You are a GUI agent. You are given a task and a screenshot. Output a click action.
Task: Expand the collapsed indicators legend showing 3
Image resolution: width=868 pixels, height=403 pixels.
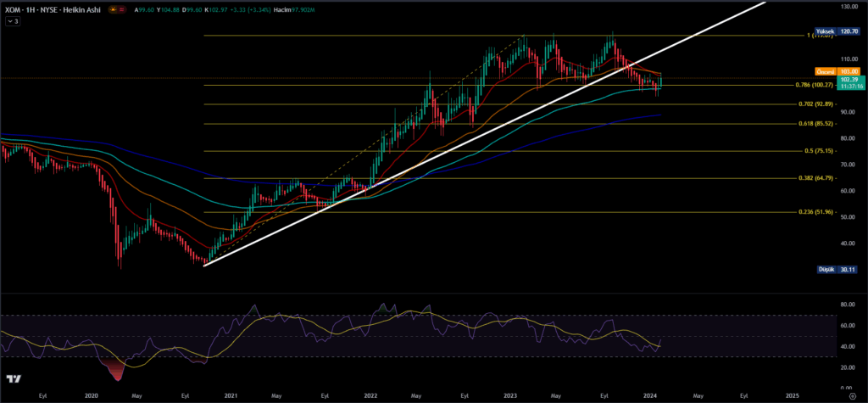[12, 21]
